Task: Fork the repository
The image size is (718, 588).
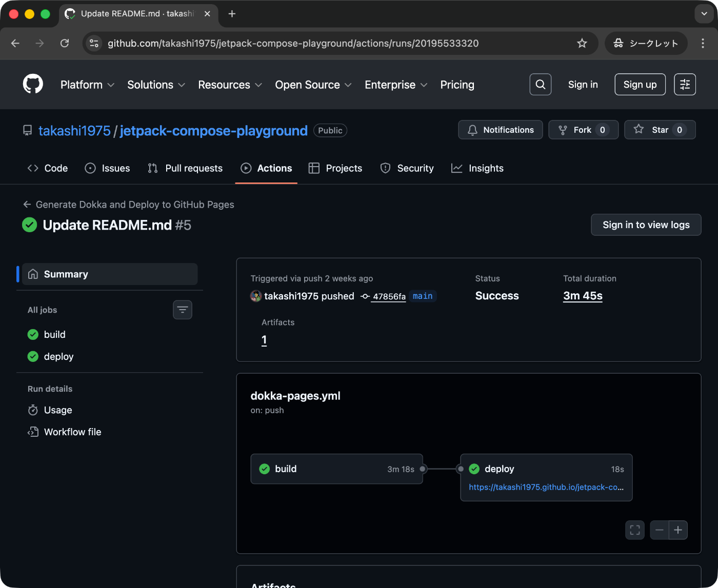Action: pos(584,130)
